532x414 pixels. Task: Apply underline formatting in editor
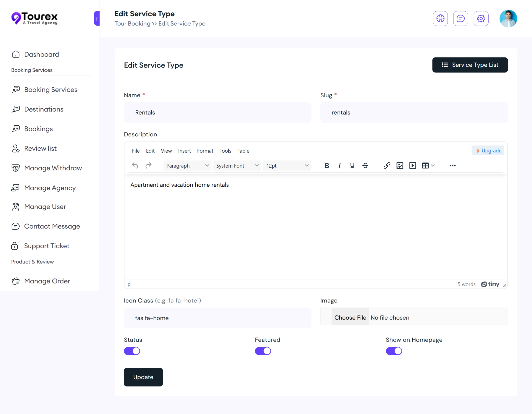[x=352, y=166]
